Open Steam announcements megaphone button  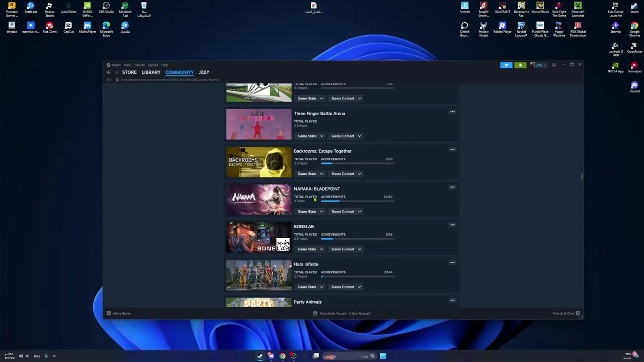pos(506,65)
